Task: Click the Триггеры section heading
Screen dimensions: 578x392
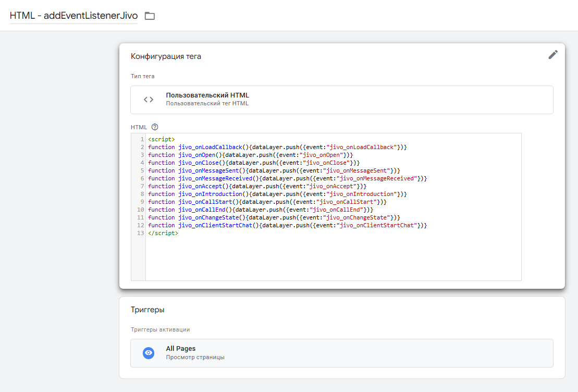Action: pyautogui.click(x=147, y=310)
